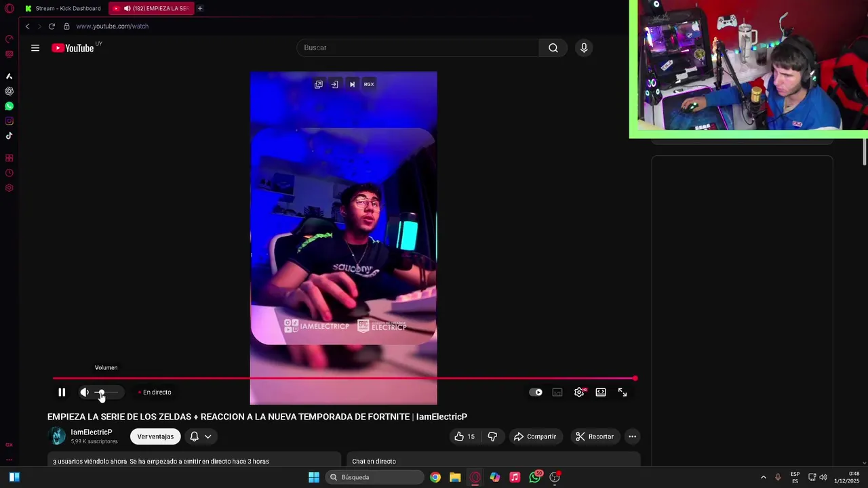Select the EMPIEZA LA SERIE YouTube tab
The width and height of the screenshot is (868, 488).
(151, 9)
